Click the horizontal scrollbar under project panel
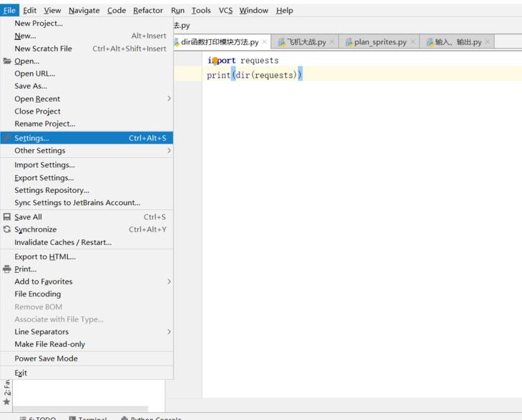Viewport: 522px width, 420px height. click(x=81, y=409)
